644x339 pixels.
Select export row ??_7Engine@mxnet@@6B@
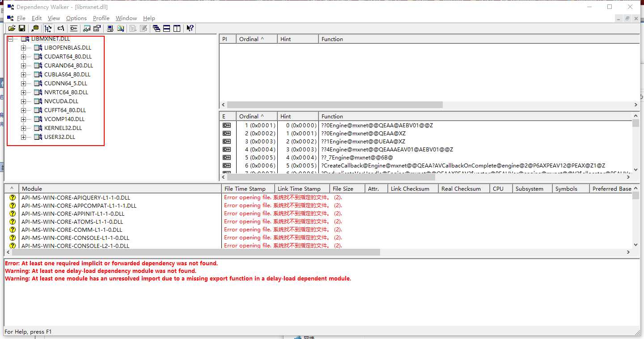coord(426,158)
